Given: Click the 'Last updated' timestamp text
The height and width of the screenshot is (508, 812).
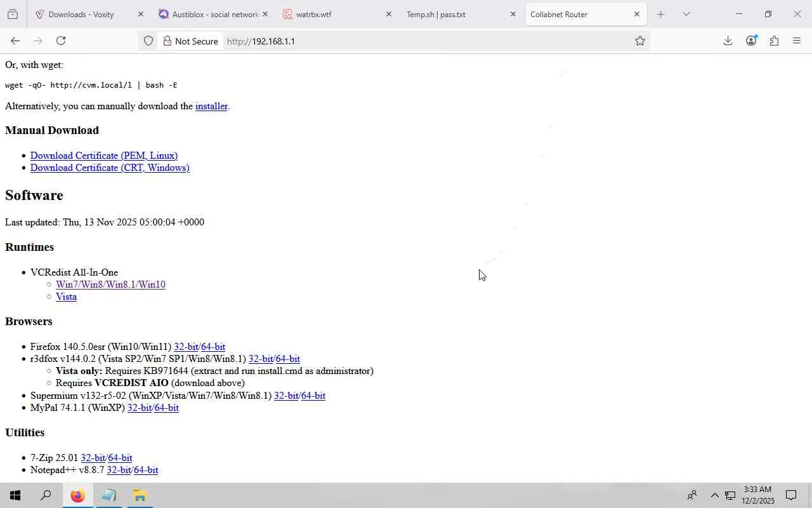Looking at the screenshot, I should tap(105, 222).
